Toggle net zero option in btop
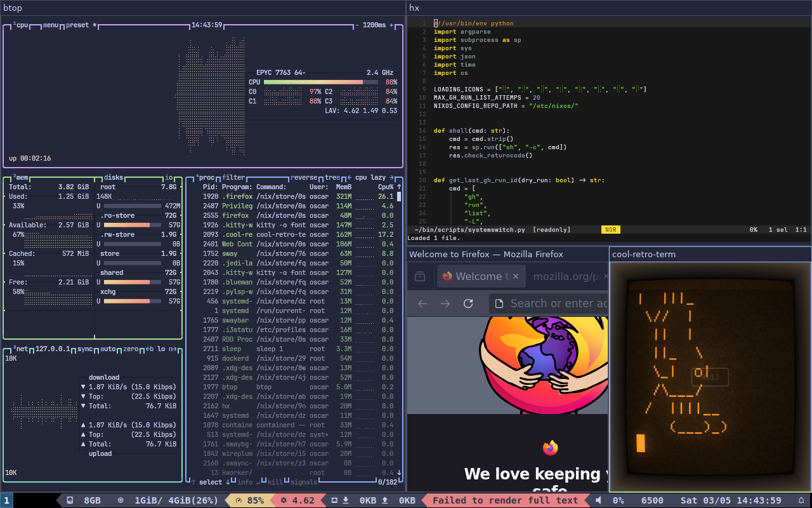The height and width of the screenshot is (508, 812). (131, 349)
